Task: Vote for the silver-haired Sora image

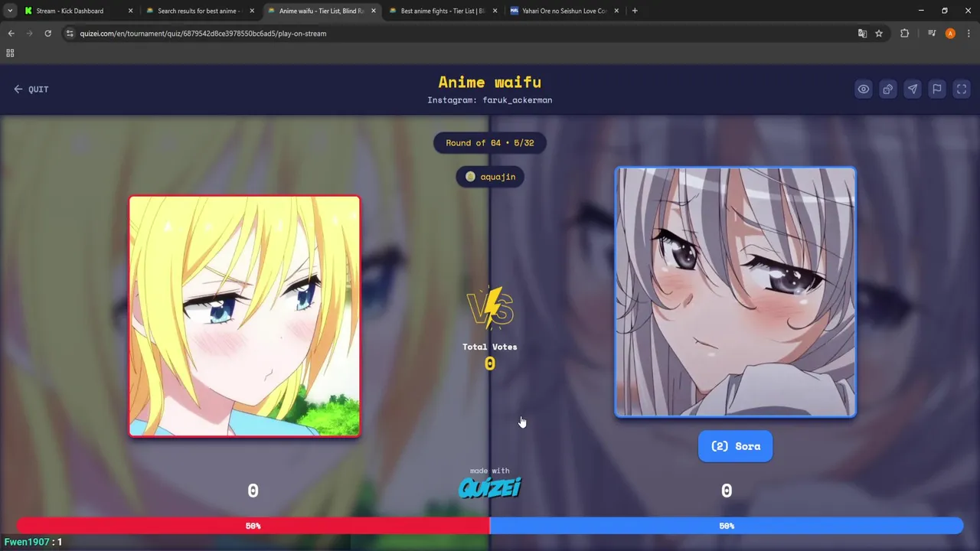Action: 735,292
